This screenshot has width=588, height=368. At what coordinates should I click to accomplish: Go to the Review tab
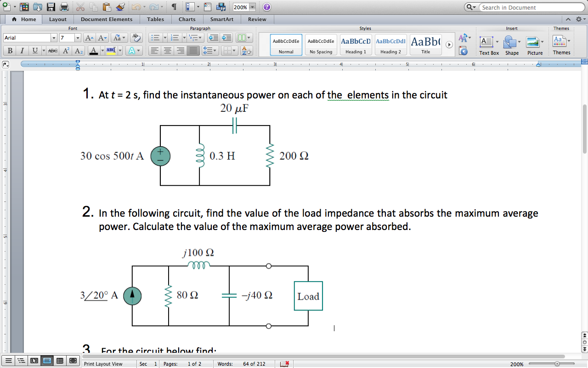pos(257,19)
